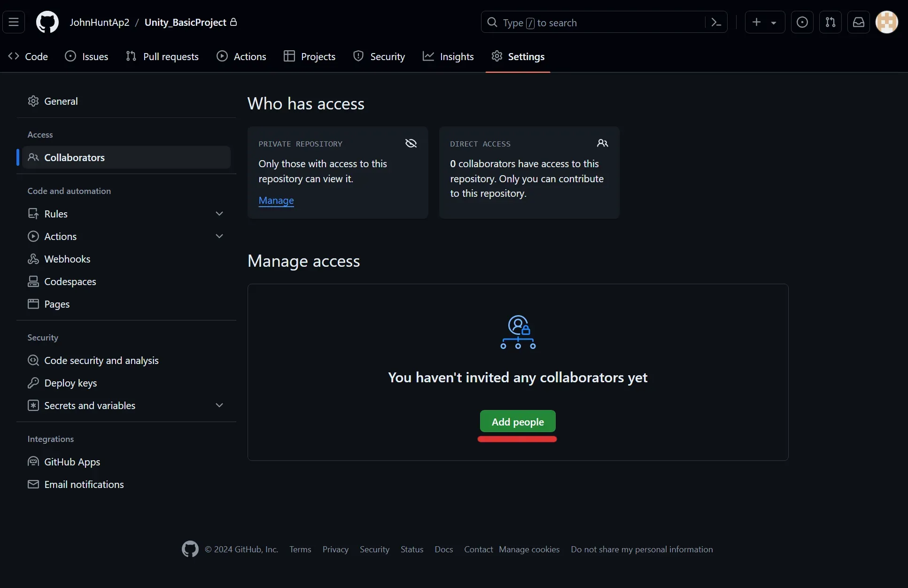Click the lock icon next to repository name
Viewport: 908px width, 588px height.
click(x=233, y=22)
